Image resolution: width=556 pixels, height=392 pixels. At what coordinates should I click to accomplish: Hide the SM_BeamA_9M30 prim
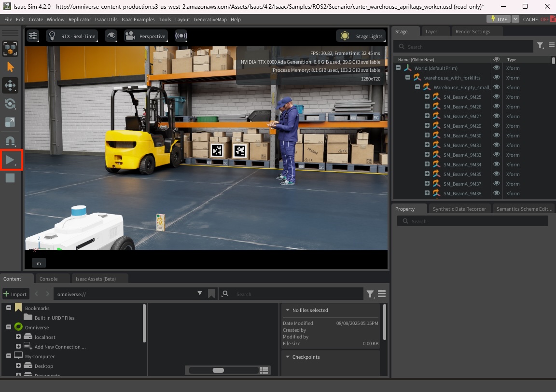(x=497, y=135)
